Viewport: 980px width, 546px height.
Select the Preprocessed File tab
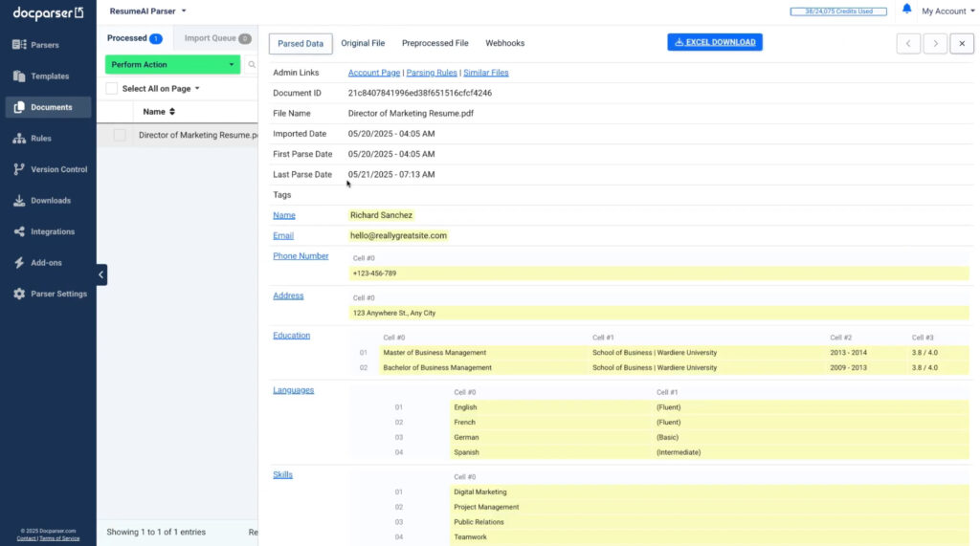(x=435, y=43)
